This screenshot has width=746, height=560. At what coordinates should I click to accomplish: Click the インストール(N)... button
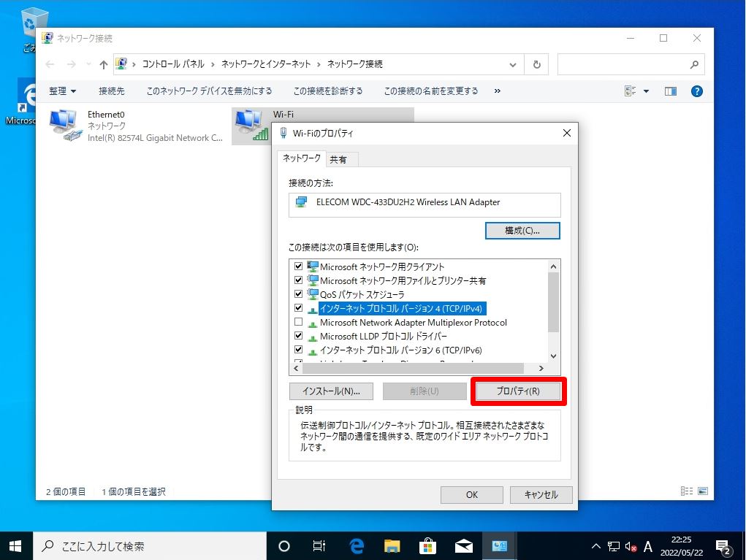click(331, 391)
